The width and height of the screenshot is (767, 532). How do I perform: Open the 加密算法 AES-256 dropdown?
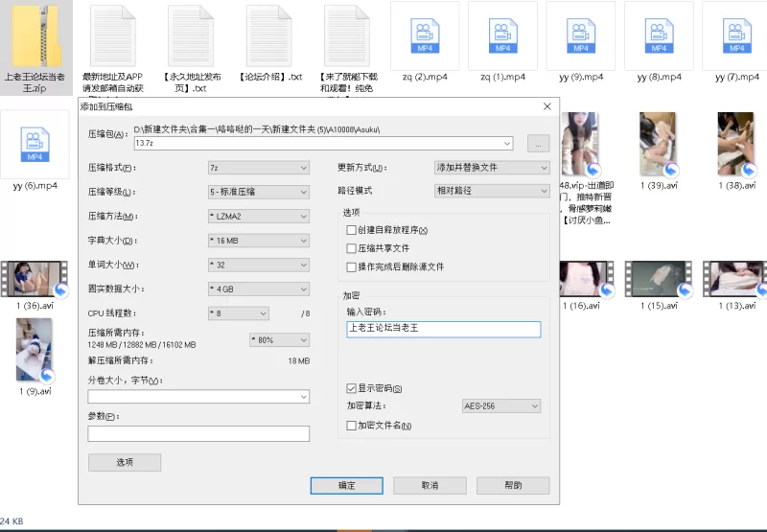click(x=501, y=406)
